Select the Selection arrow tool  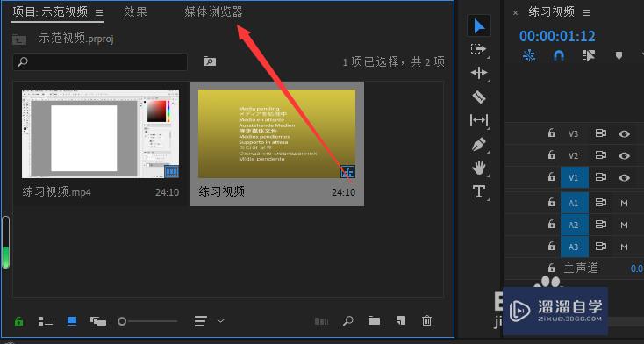point(479,26)
